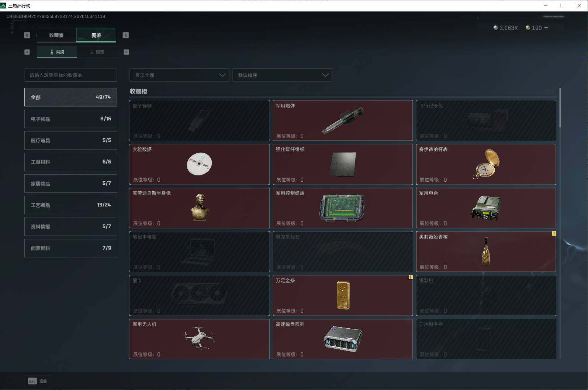Focus the collectible search input field
This screenshot has height=390, width=588.
click(x=71, y=75)
